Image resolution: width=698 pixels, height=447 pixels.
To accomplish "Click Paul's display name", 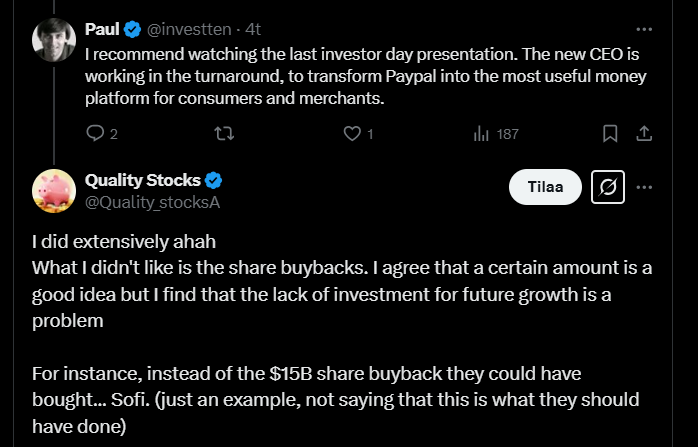I will coord(103,28).
